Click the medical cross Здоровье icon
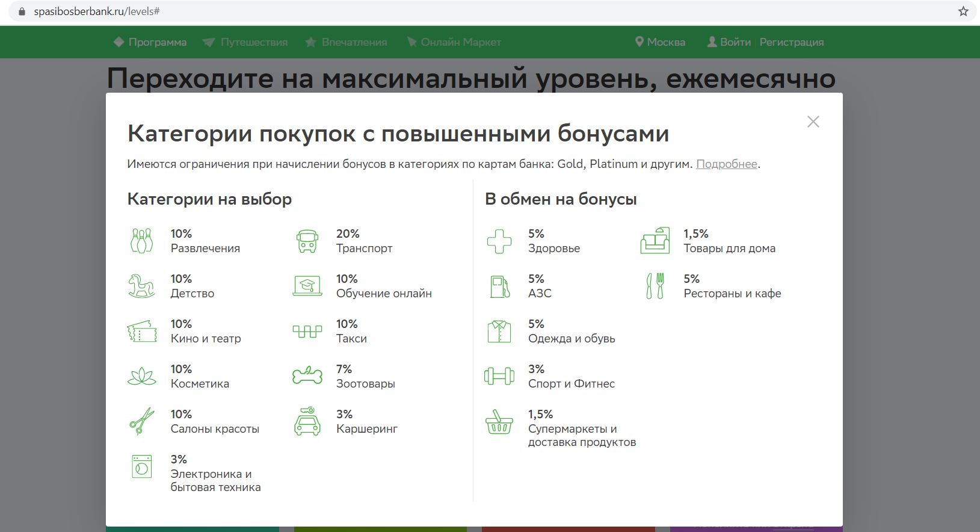 (x=499, y=241)
